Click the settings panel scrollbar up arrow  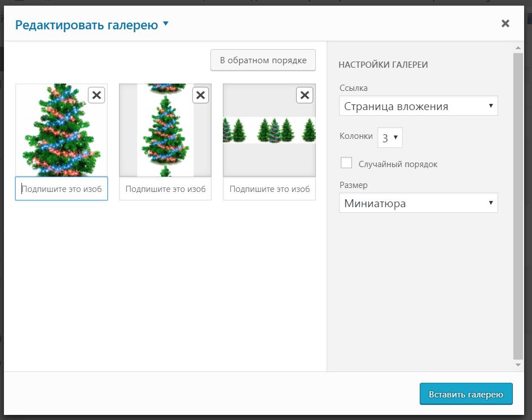tap(518, 48)
